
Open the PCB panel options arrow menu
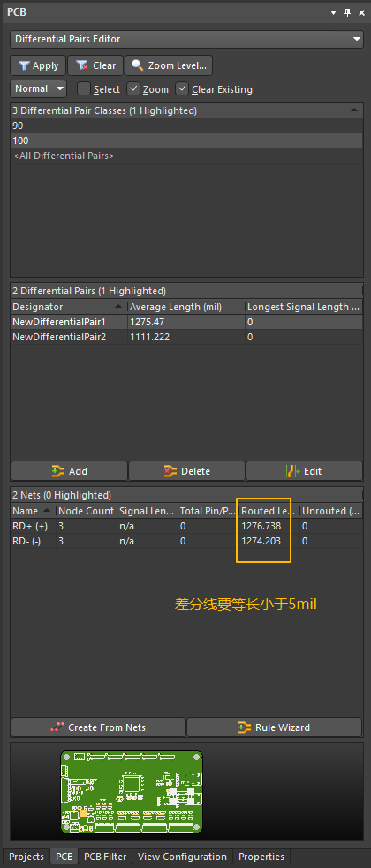pos(333,12)
